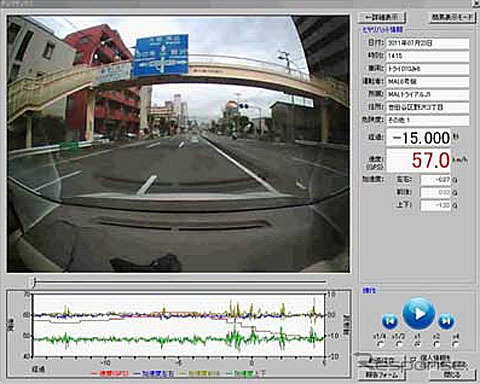
Task: Click the 時刻 field showing 14:15
Action: click(x=427, y=56)
